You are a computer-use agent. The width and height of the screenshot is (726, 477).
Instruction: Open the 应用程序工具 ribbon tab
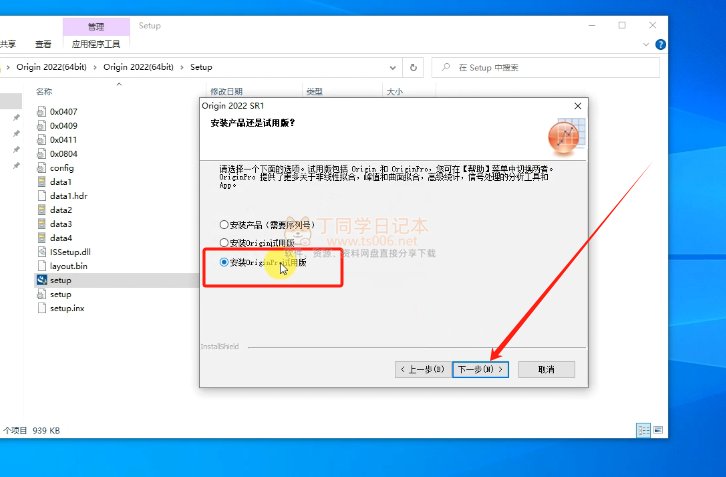(x=96, y=44)
